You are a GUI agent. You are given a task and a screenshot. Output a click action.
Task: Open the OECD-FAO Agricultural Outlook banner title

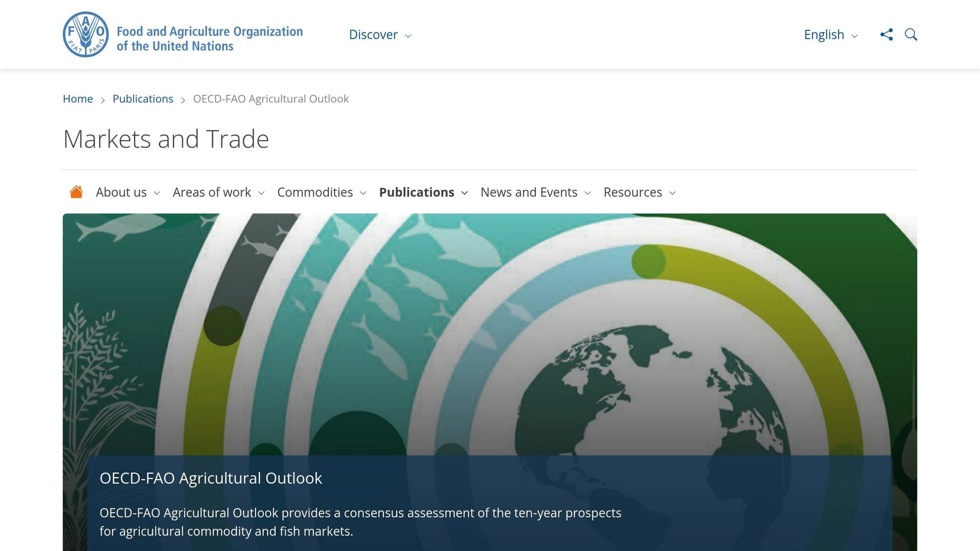(211, 478)
